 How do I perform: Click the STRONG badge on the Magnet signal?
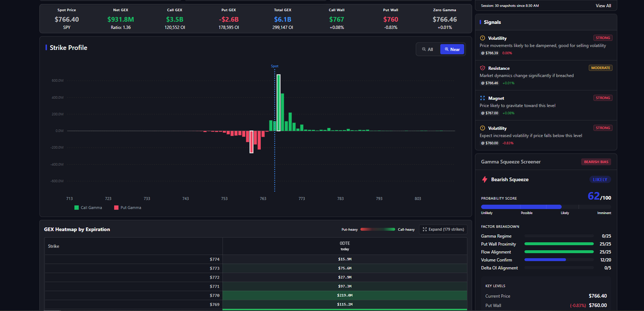click(x=603, y=98)
